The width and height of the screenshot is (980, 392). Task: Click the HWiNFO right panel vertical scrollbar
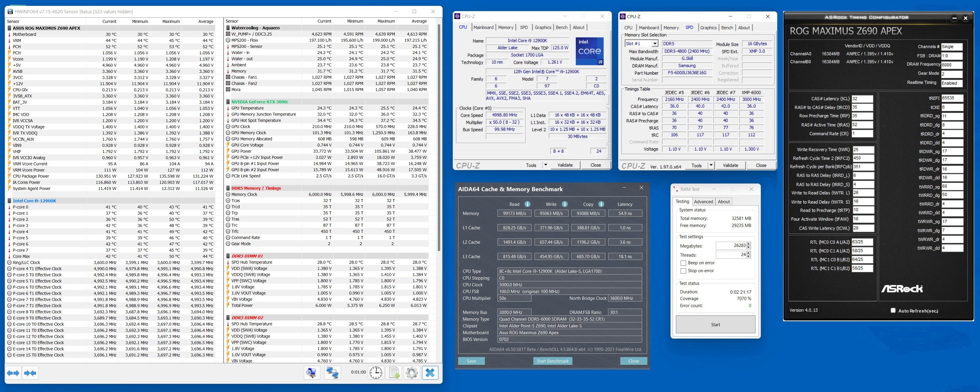[439, 138]
